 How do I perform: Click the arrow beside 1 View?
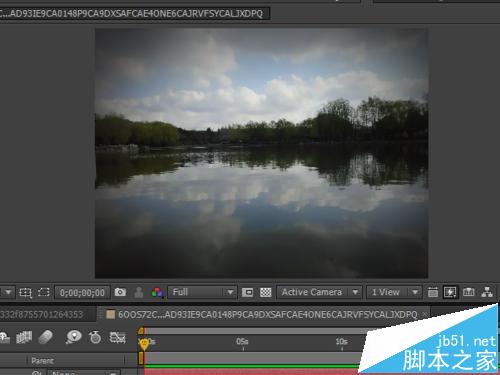(x=415, y=292)
